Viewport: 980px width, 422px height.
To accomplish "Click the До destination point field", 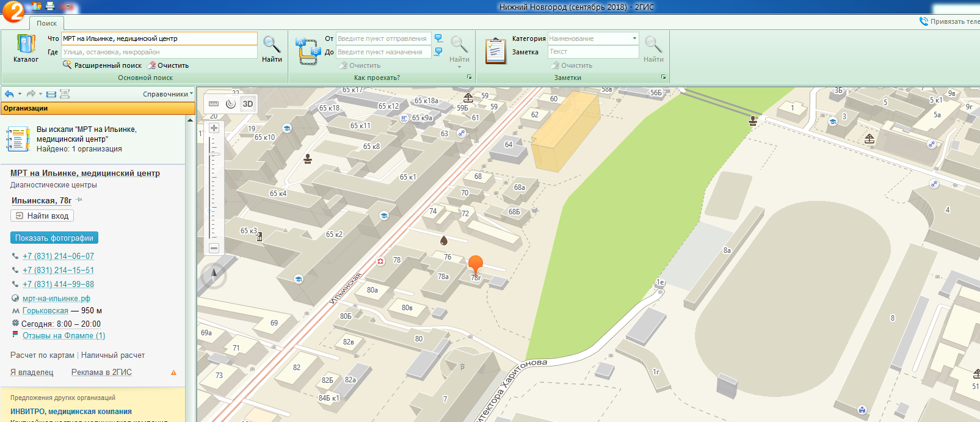I will point(383,52).
